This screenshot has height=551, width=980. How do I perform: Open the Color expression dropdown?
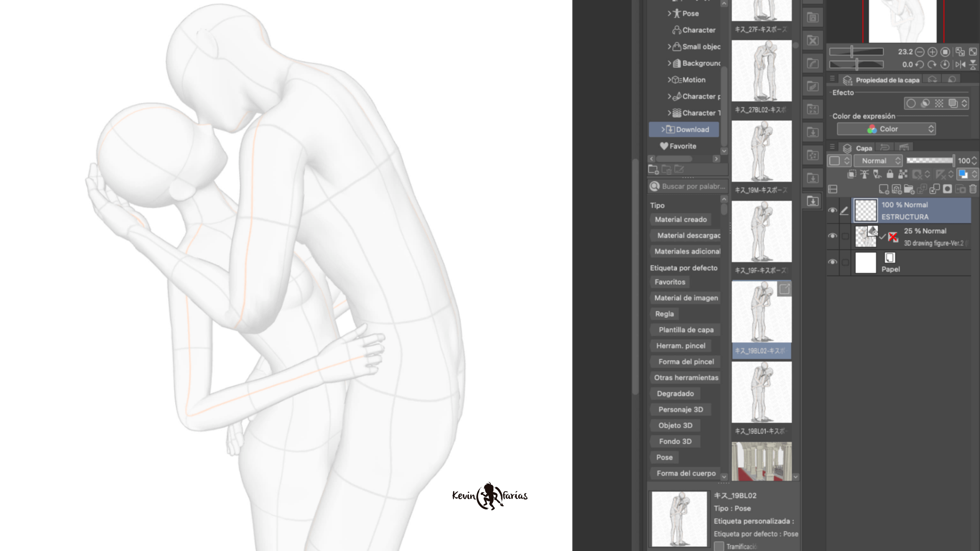pyautogui.click(x=886, y=129)
